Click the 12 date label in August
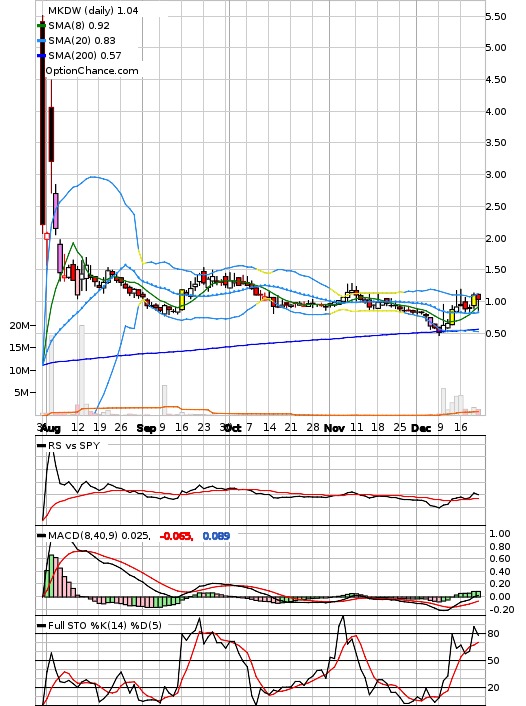Image resolution: width=526 pixels, height=706 pixels. 78,427
